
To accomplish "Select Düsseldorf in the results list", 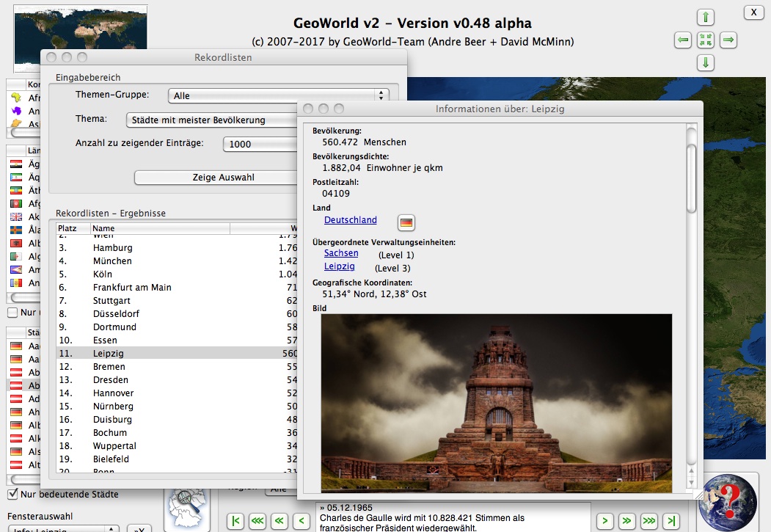I will pos(177,313).
